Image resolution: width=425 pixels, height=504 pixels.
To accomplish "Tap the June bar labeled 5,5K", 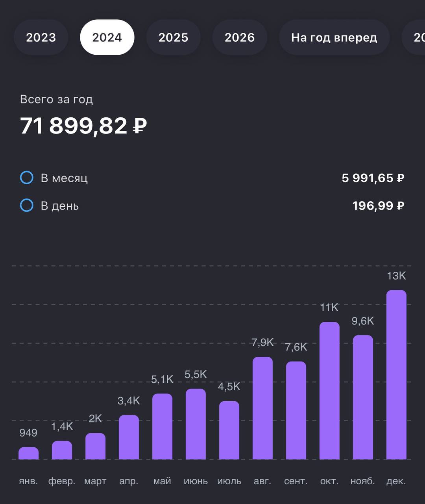I will click(x=196, y=424).
